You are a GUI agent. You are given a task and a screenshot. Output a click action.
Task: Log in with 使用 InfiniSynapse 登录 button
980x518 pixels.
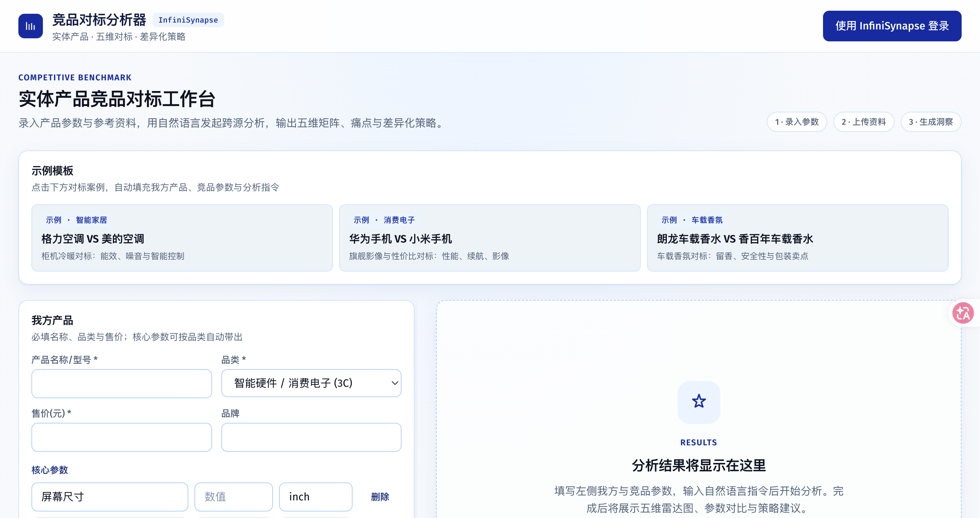coord(892,26)
